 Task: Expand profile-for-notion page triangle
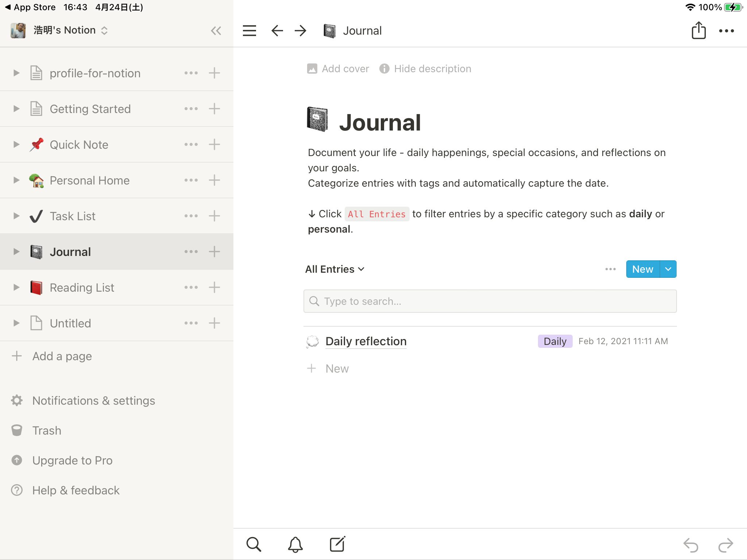16,73
